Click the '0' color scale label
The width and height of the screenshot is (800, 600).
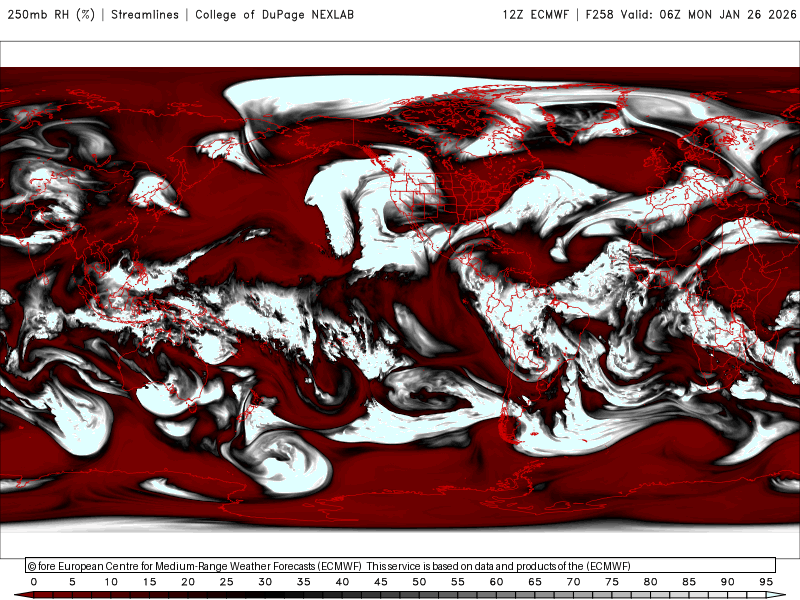point(34,582)
